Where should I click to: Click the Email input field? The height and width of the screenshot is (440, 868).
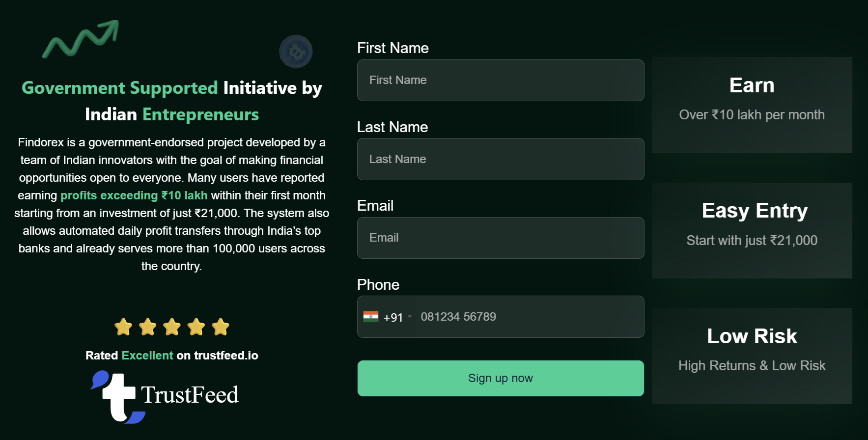tap(501, 238)
